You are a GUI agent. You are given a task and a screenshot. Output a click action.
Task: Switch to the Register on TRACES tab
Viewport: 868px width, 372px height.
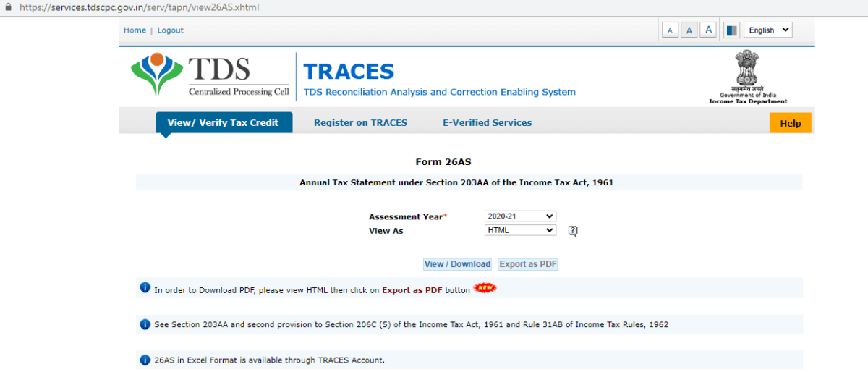click(x=360, y=123)
